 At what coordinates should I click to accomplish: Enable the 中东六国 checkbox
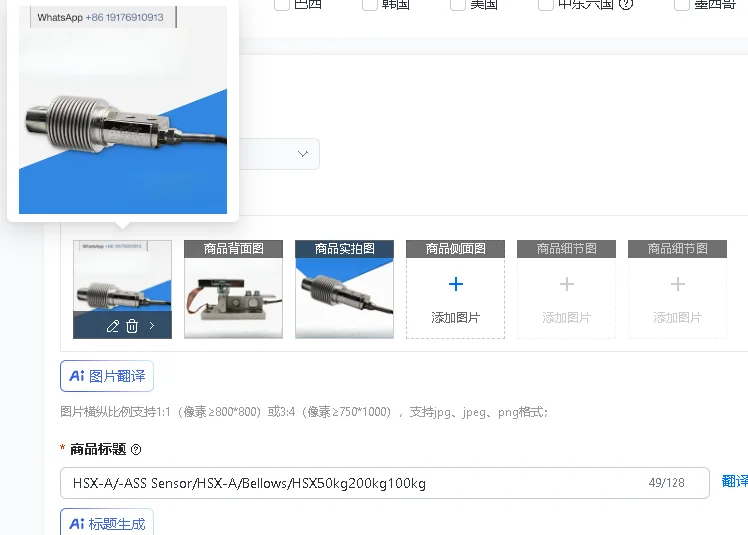click(546, 4)
